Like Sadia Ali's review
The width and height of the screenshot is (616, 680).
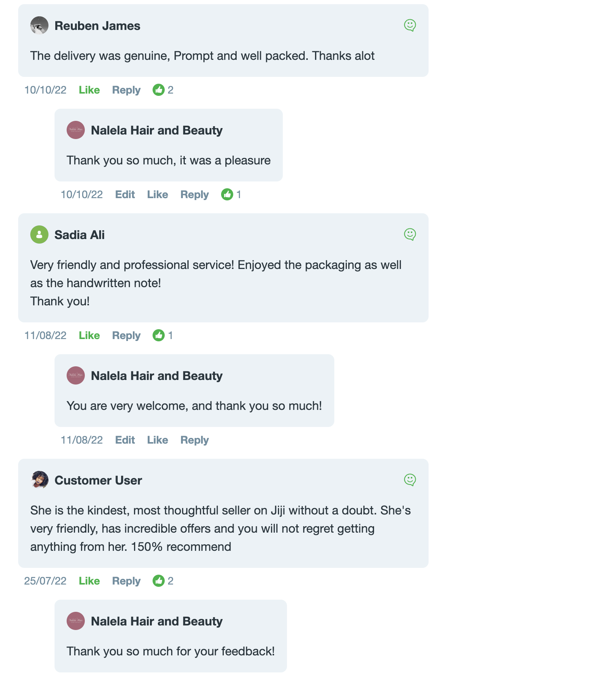point(89,335)
